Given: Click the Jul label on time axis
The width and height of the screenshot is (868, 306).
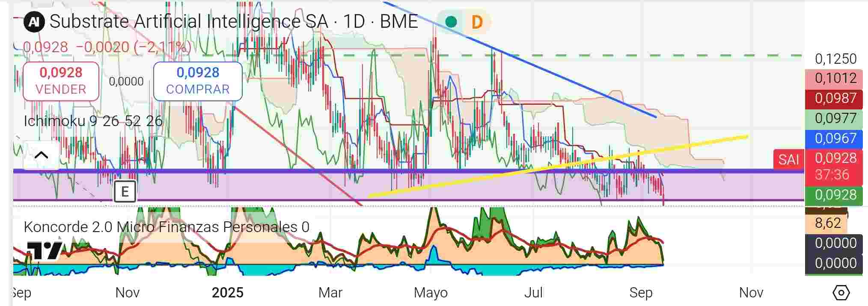Looking at the screenshot, I should click(x=534, y=293).
